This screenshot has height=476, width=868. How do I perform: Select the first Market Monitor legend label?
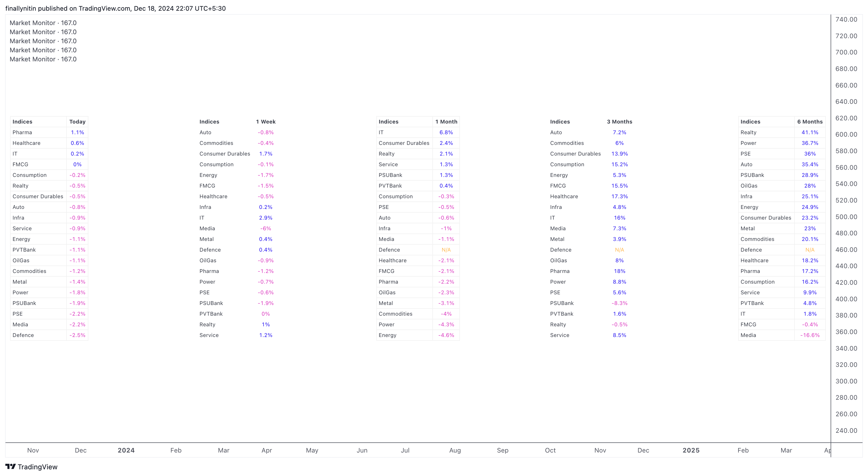coord(43,23)
